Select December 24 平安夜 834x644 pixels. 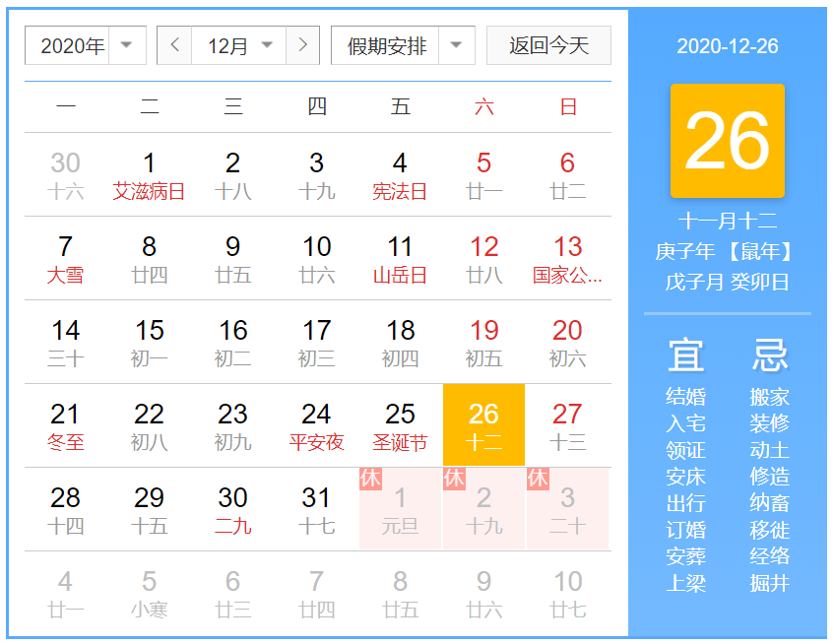[316, 426]
